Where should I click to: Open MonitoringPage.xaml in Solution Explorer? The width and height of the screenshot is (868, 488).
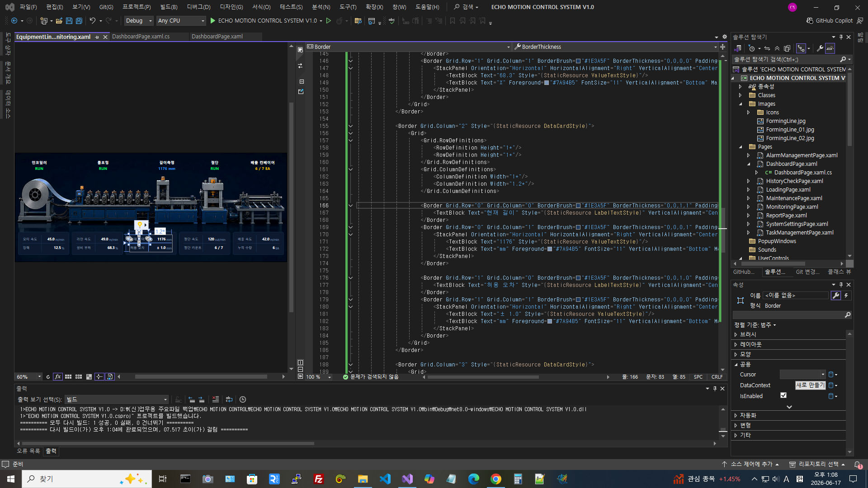(792, 207)
